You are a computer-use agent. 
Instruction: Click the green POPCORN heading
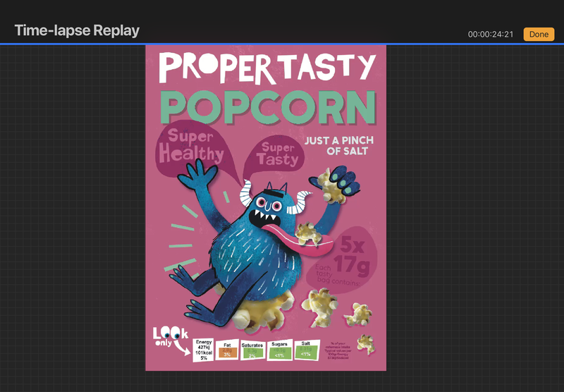pos(267,107)
